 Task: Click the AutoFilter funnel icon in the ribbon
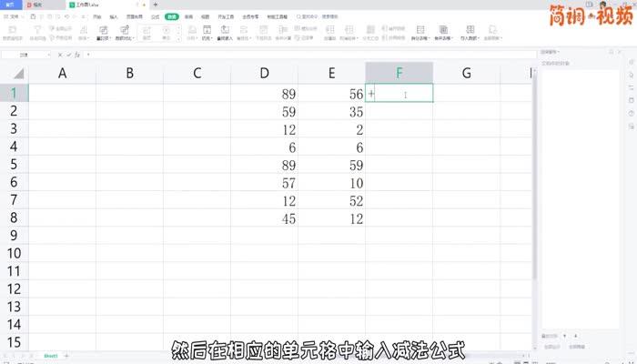(x=37, y=32)
